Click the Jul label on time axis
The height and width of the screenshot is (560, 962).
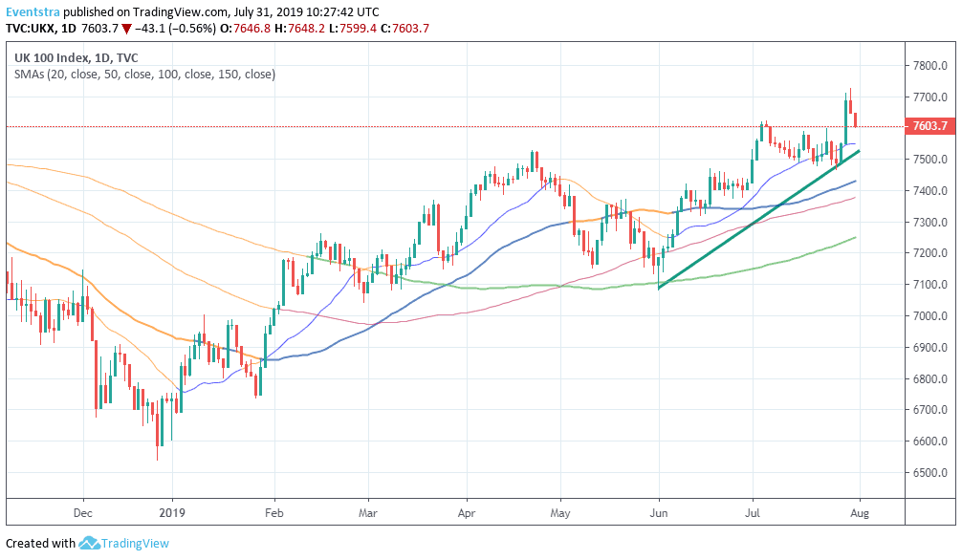click(x=753, y=513)
